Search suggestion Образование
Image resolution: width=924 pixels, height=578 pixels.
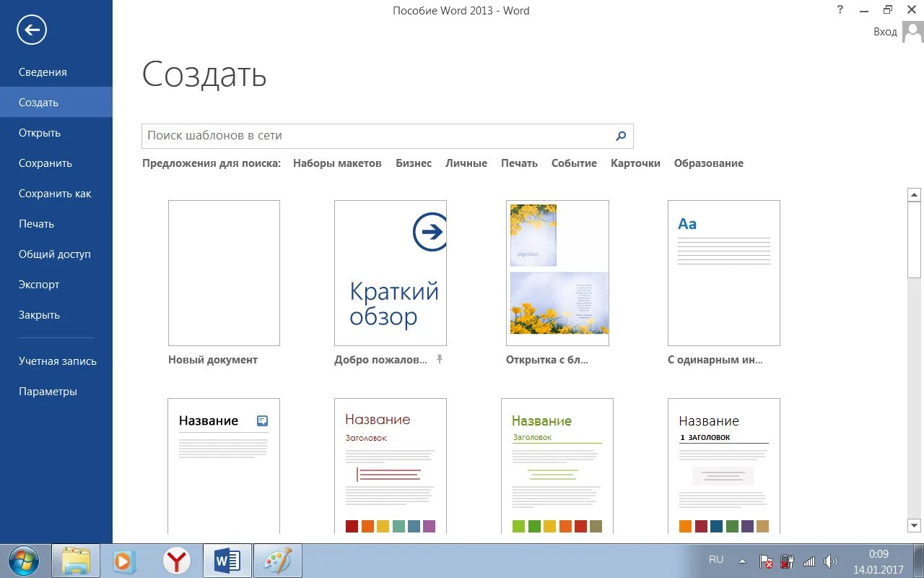[x=709, y=163]
